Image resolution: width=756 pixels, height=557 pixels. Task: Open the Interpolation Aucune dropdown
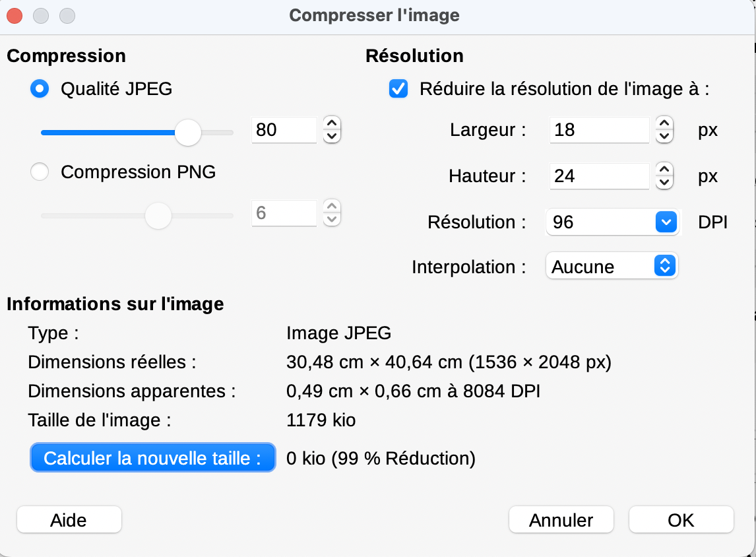pos(612,266)
